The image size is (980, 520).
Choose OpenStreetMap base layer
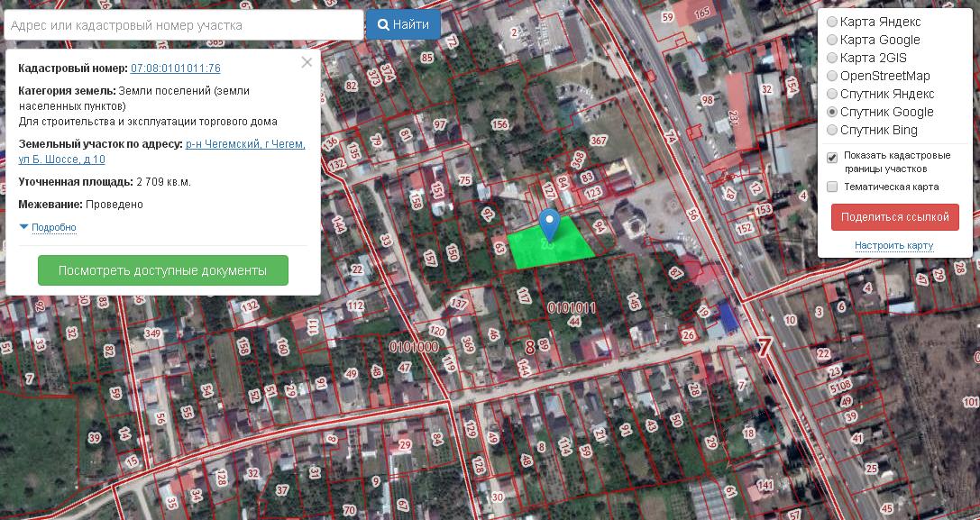click(x=832, y=76)
